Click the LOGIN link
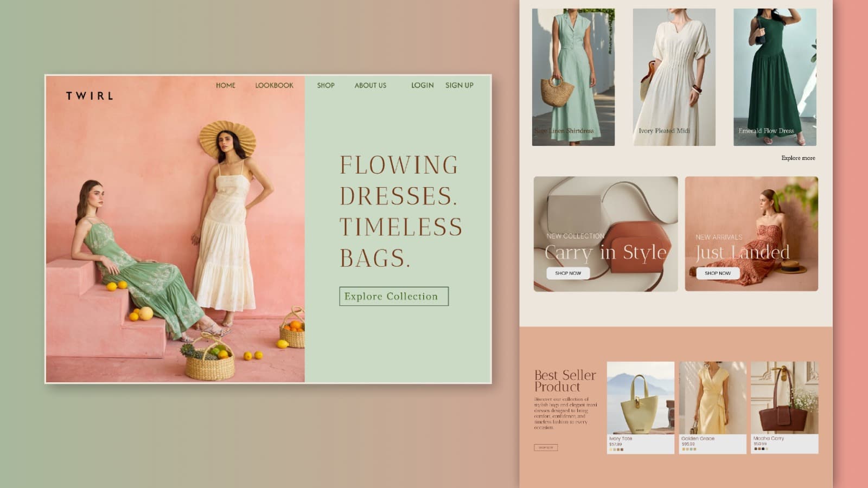 tap(422, 85)
